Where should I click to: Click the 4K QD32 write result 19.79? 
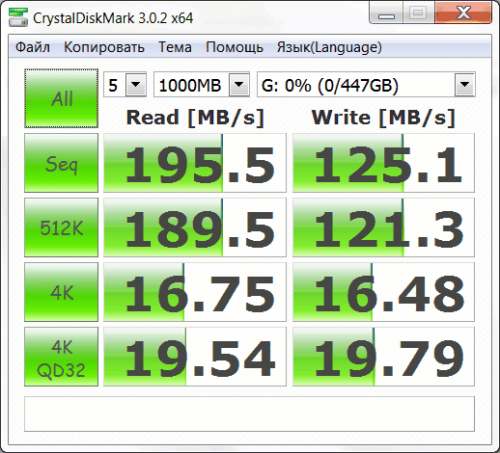click(x=383, y=357)
